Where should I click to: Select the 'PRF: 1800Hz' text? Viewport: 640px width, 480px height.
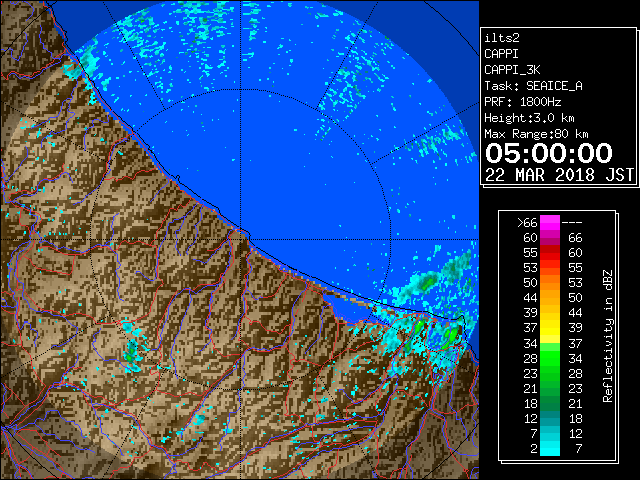tap(523, 102)
